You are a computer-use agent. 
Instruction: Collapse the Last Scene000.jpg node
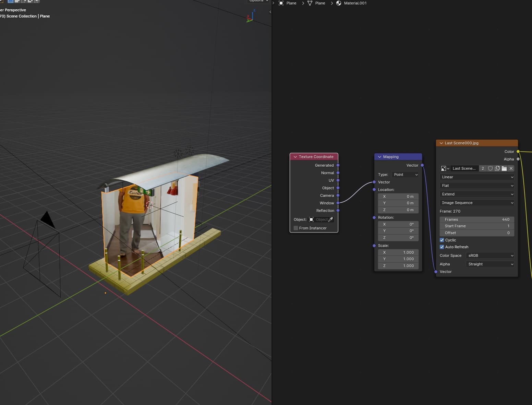point(441,143)
